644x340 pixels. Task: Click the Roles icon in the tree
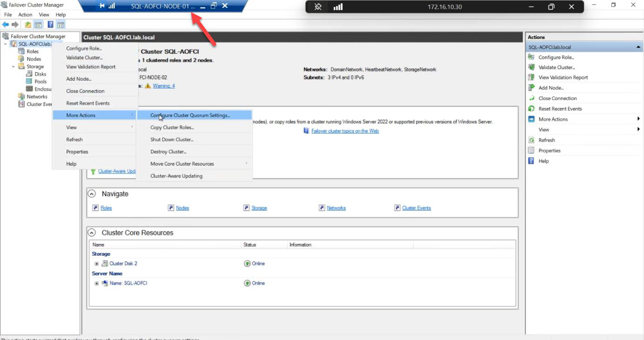click(x=21, y=51)
